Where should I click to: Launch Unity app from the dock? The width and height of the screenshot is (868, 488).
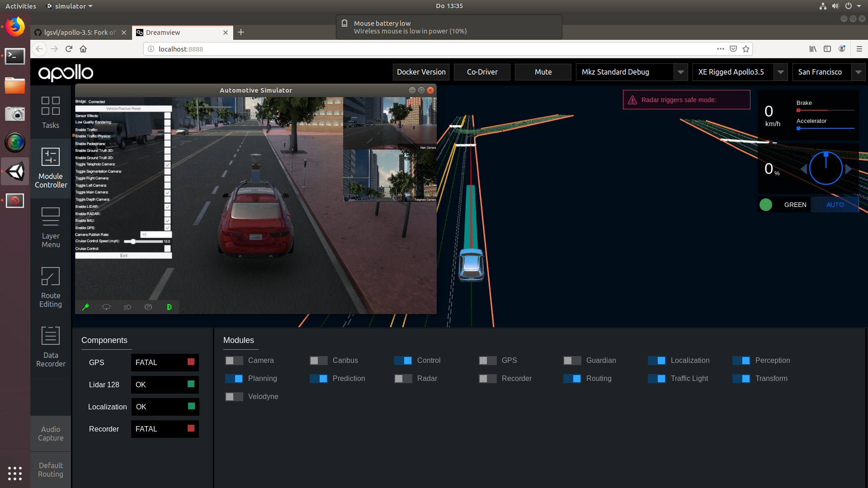15,171
